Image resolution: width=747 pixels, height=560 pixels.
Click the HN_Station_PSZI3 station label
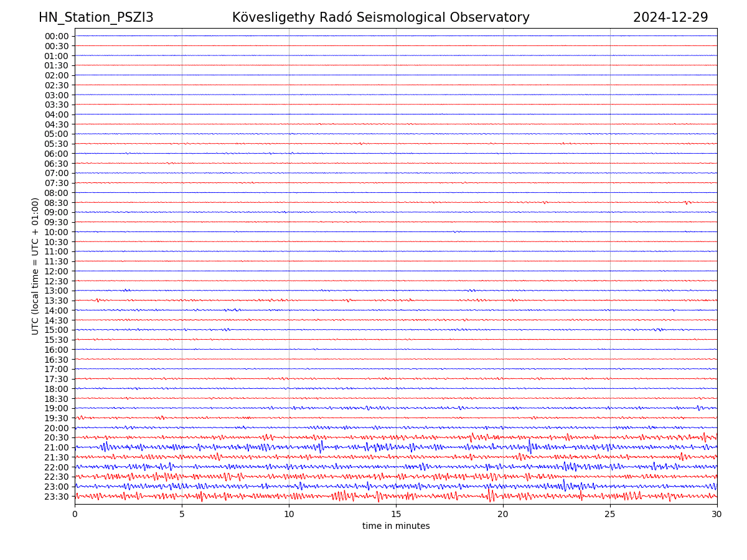(96, 17)
